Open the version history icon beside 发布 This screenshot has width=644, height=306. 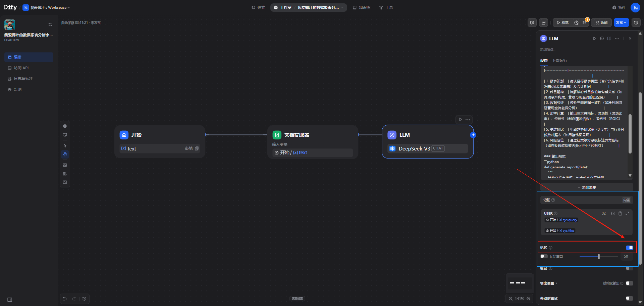click(636, 23)
